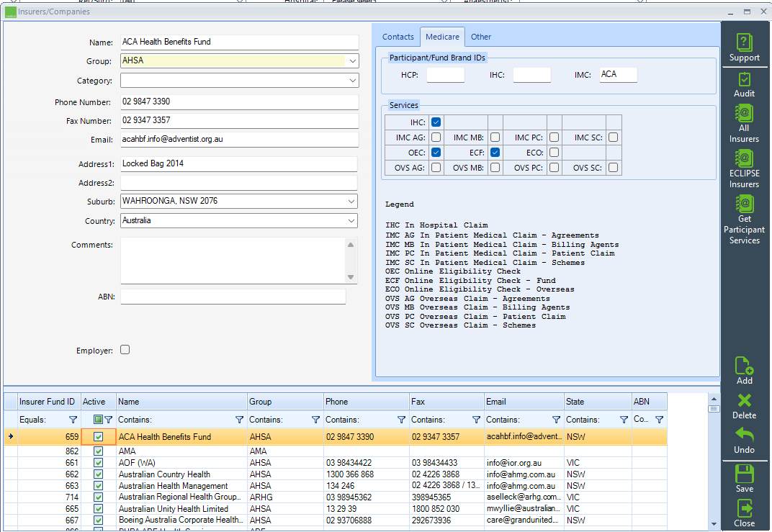772x532 pixels.
Task: Close the Insurers/Companies form
Action: tap(744, 513)
